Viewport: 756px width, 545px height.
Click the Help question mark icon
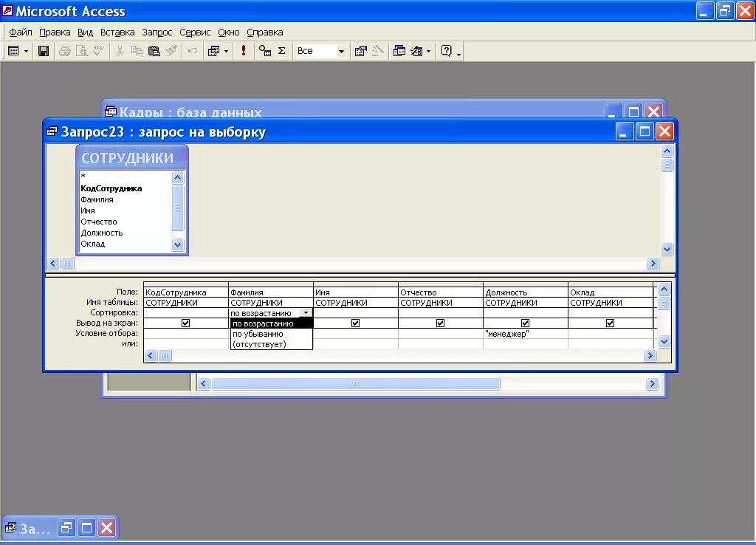447,51
